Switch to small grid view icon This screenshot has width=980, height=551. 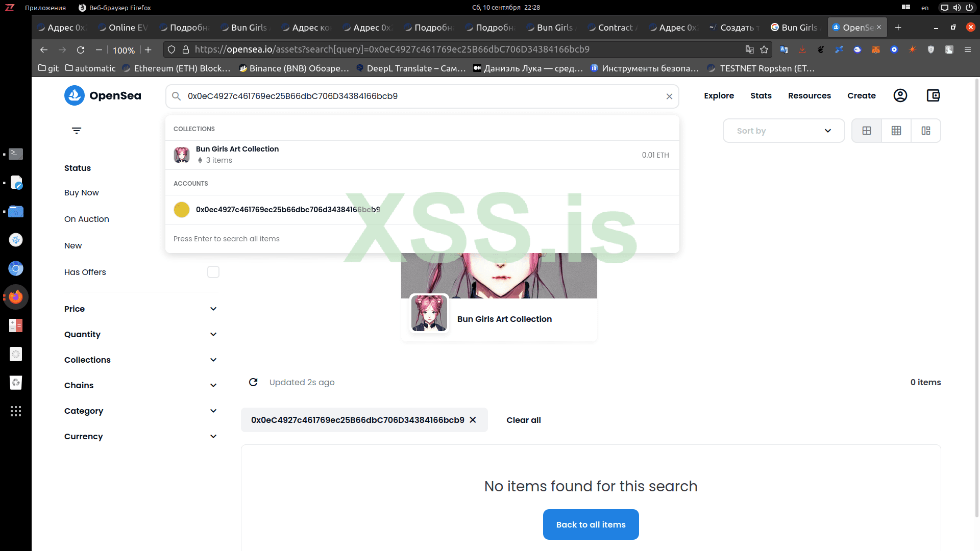click(896, 131)
